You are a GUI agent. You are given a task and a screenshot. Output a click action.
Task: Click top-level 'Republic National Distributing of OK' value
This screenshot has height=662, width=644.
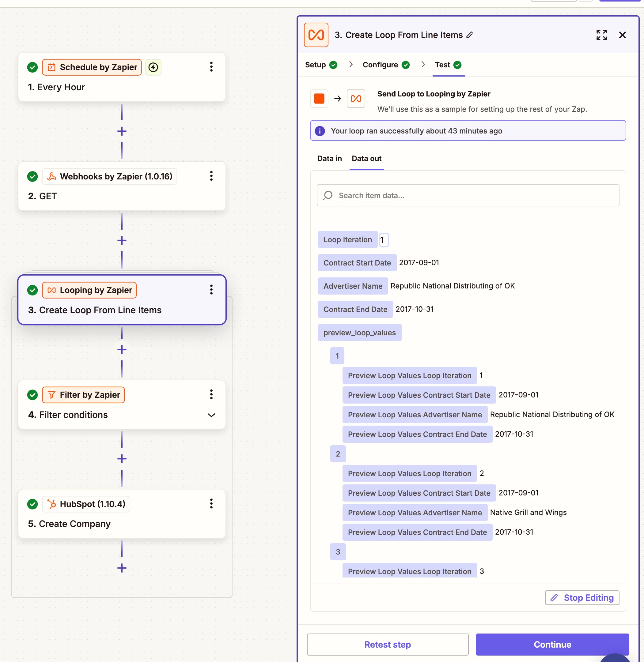[453, 286]
